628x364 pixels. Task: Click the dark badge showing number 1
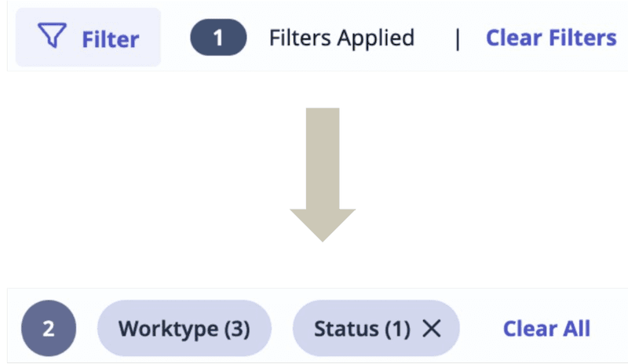coord(218,38)
